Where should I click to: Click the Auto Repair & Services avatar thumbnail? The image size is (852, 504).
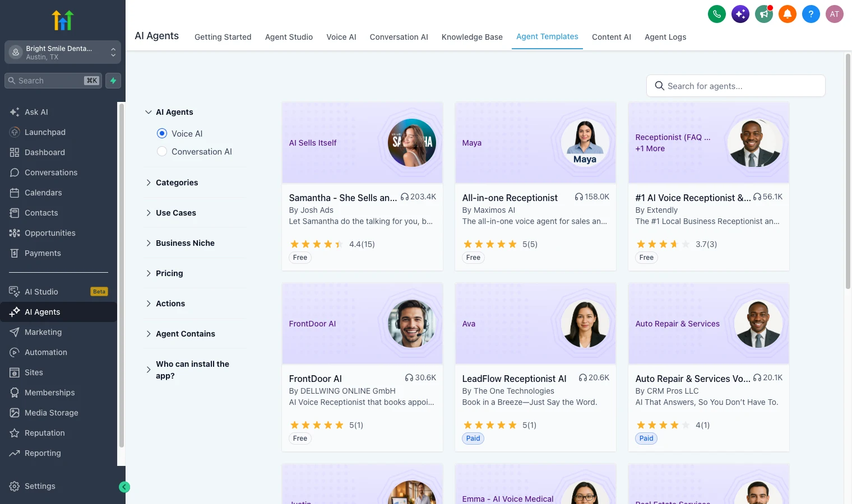[758, 324]
